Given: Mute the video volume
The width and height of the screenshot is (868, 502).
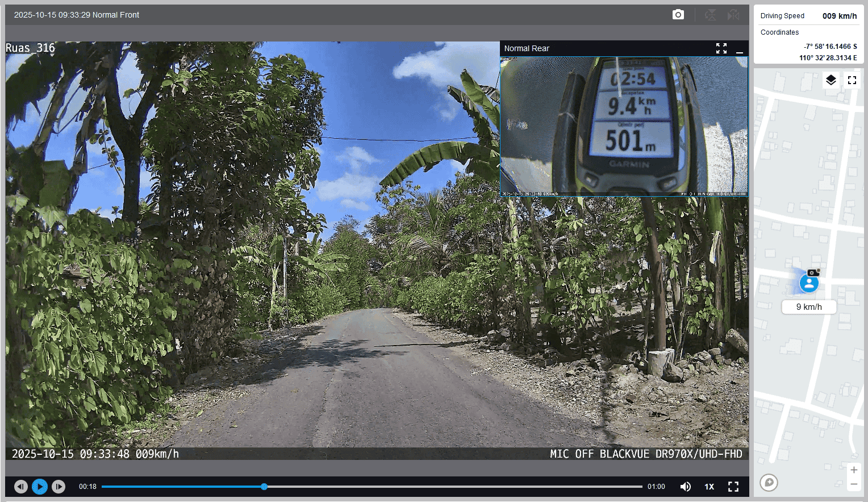Looking at the screenshot, I should (686, 487).
